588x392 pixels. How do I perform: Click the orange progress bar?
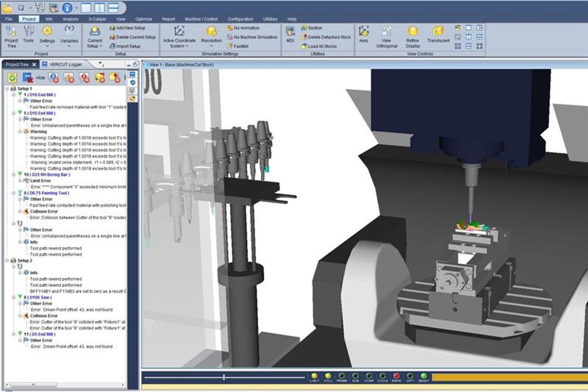[x=510, y=377]
